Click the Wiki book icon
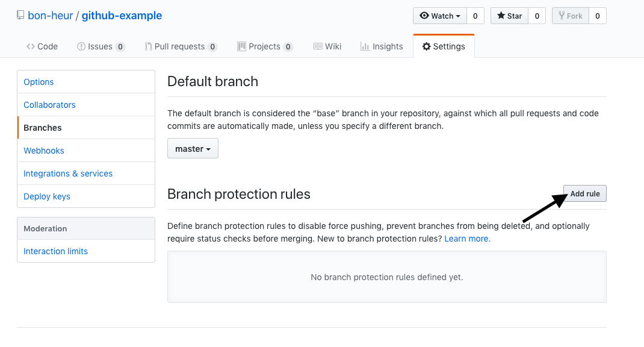Viewport: 644px width, 347px height. (318, 46)
